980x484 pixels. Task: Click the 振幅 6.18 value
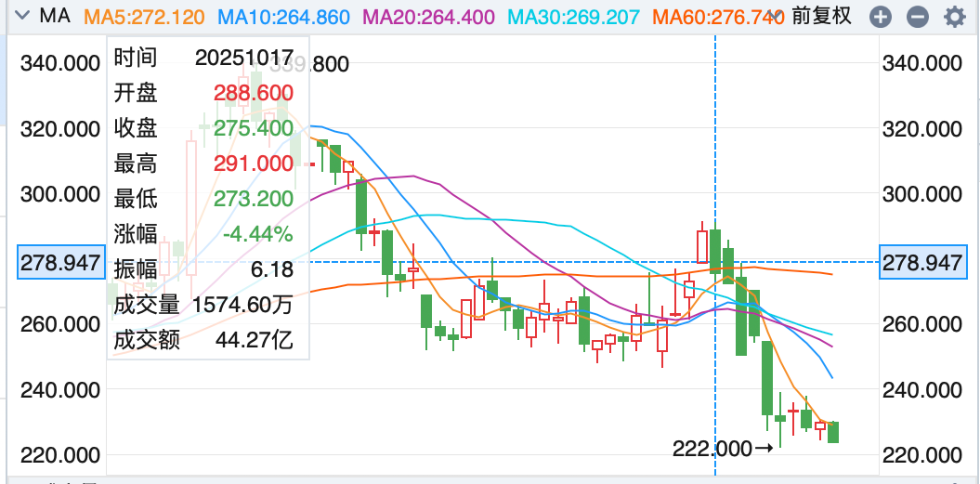pyautogui.click(x=270, y=270)
